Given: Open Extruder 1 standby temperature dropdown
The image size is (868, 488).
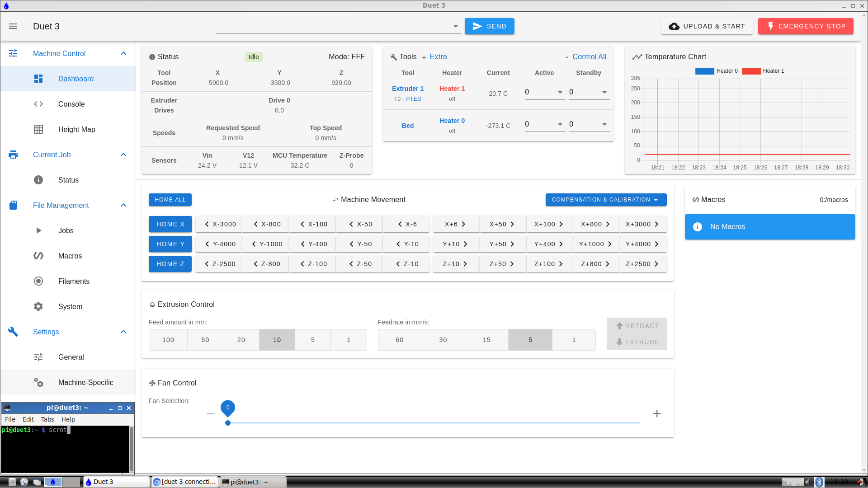Looking at the screenshot, I should pos(604,92).
